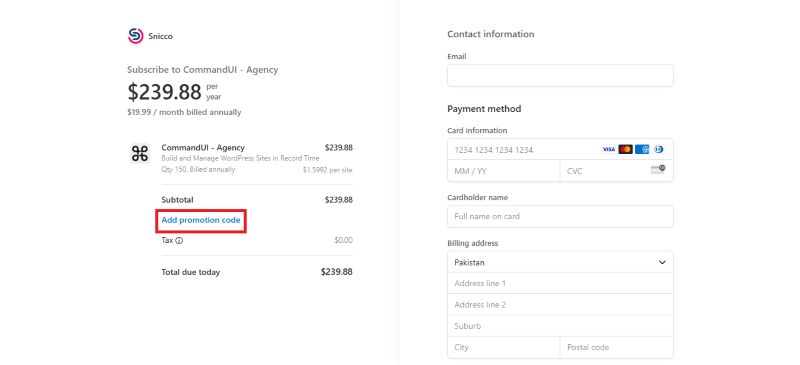Click the MM / YY expiry field

click(x=504, y=171)
